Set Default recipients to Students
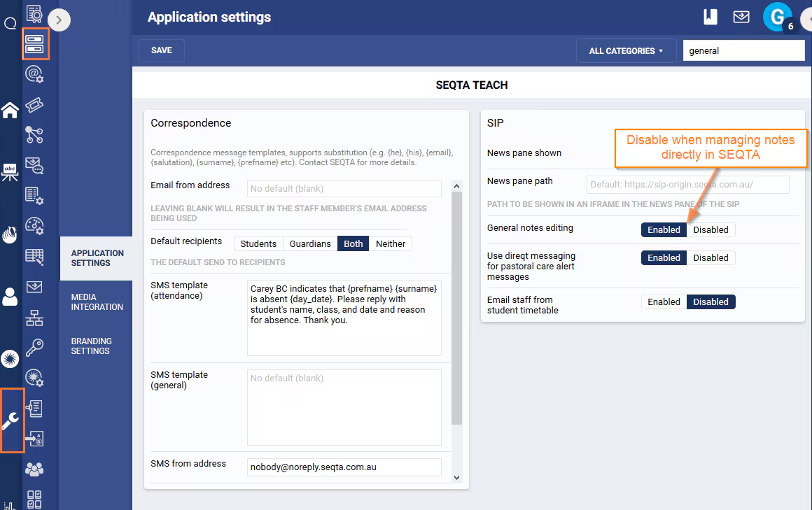 pyautogui.click(x=258, y=244)
